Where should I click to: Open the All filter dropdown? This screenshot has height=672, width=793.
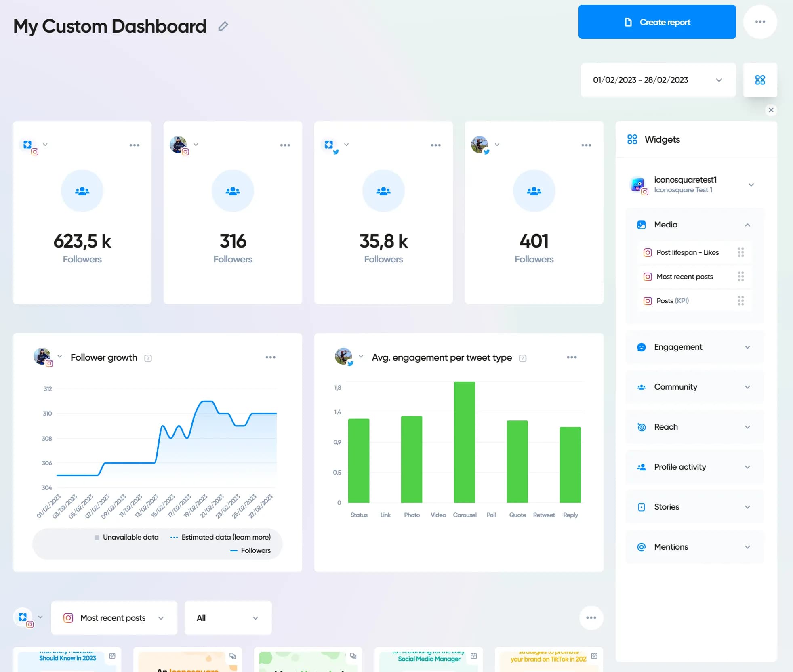pyautogui.click(x=228, y=618)
